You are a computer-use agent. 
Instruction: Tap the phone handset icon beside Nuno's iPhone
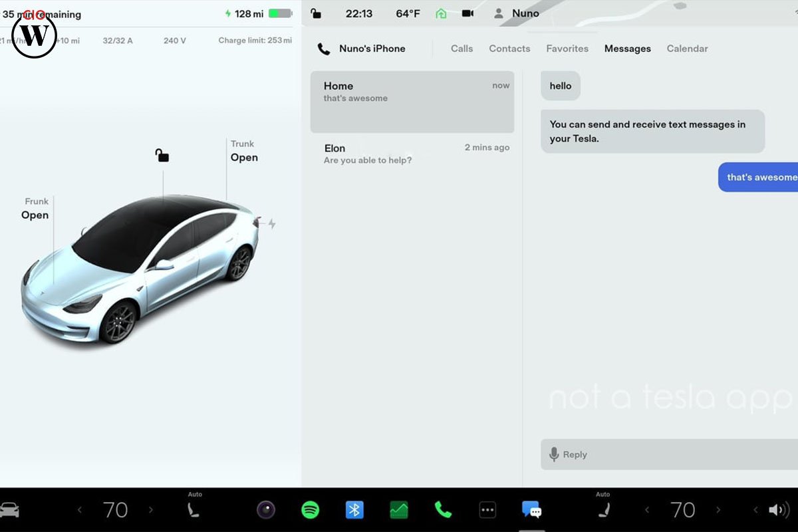[324, 49]
